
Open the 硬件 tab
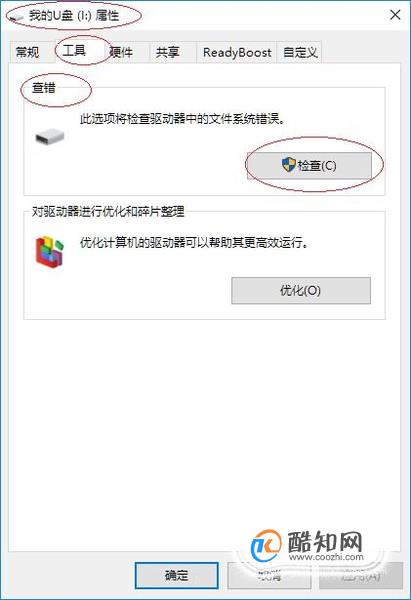tap(122, 52)
